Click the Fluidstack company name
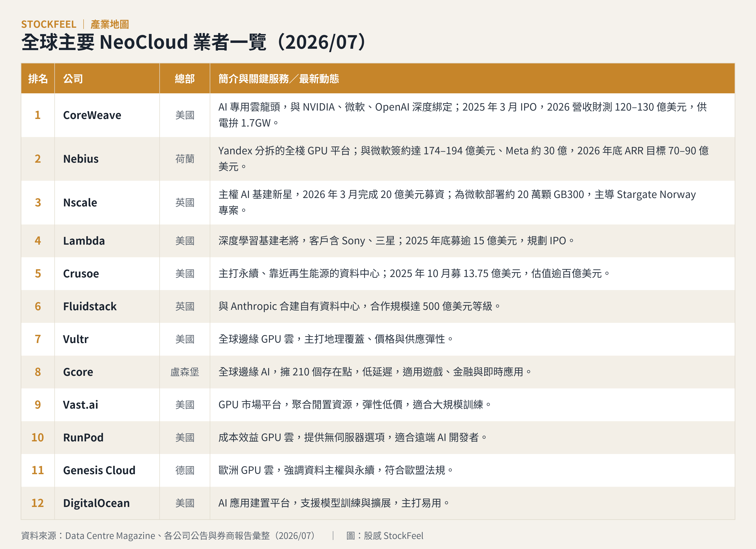 tap(90, 306)
